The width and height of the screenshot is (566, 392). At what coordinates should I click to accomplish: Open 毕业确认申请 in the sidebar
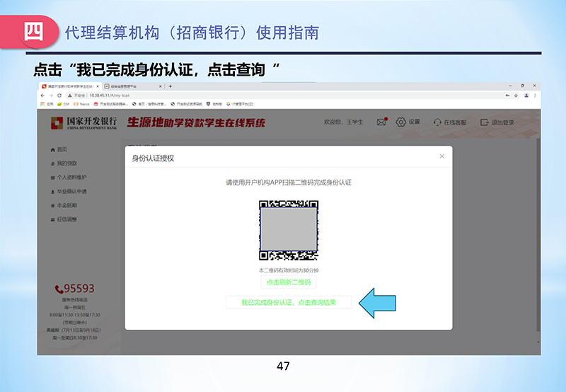coord(69,191)
